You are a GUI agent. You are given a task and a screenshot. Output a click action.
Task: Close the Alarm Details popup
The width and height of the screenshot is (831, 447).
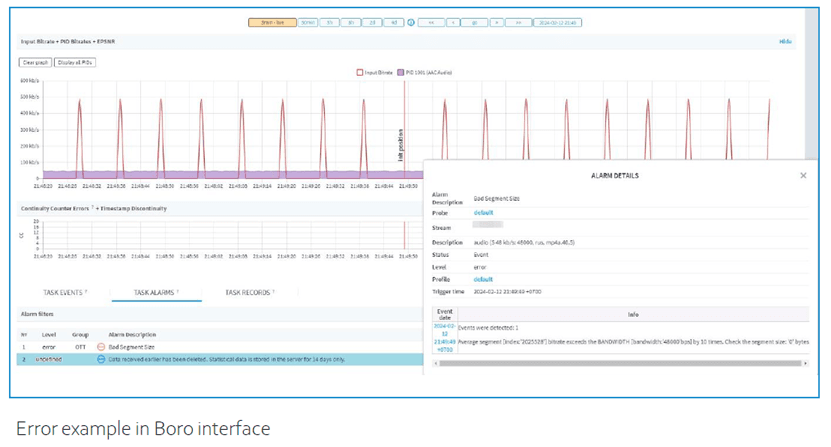pos(803,175)
